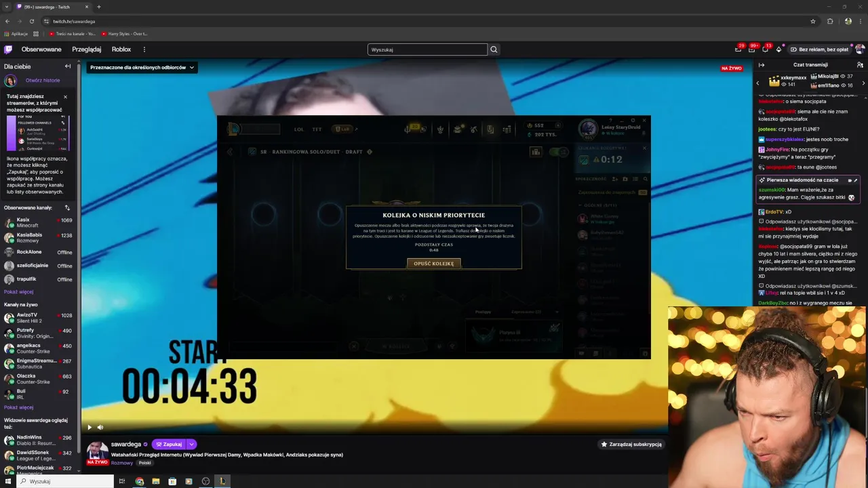Screen dimensions: 868x488
Task: Focus the browser address bar
Action: coord(427,21)
